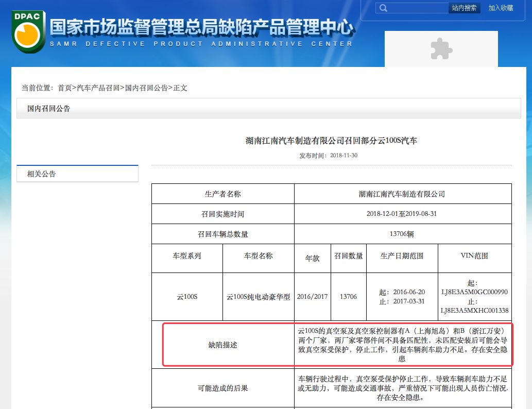The width and height of the screenshot is (532, 409).
Task: Click the 相关公告 sidebar tab
Action: point(77,174)
